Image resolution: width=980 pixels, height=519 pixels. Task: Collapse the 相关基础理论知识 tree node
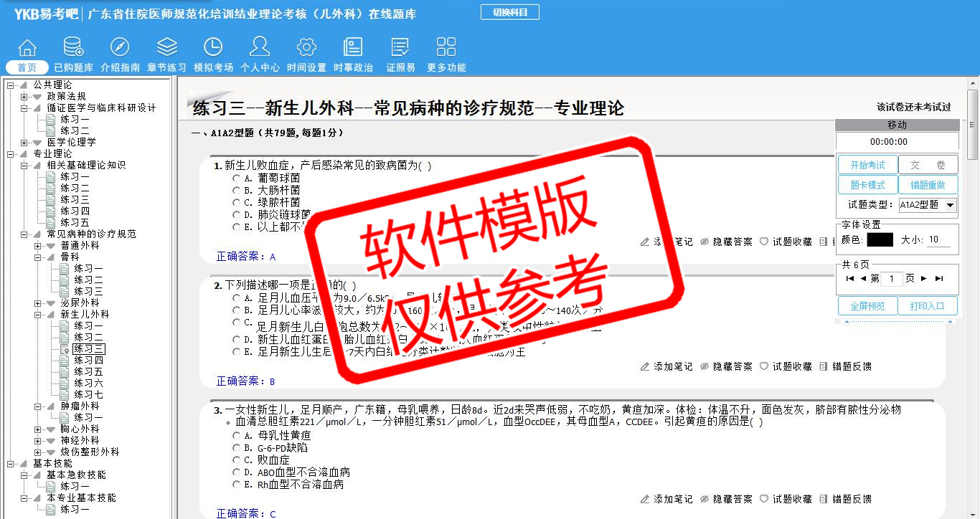coord(24,165)
